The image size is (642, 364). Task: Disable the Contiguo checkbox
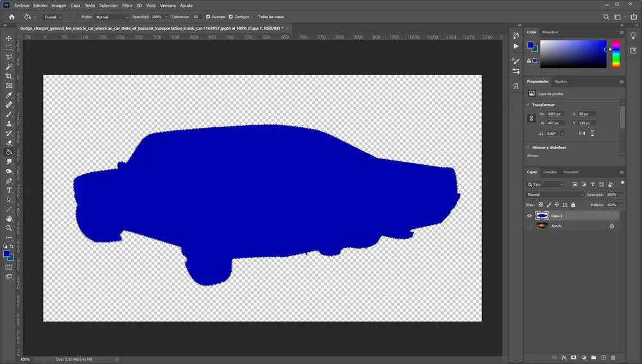232,17
